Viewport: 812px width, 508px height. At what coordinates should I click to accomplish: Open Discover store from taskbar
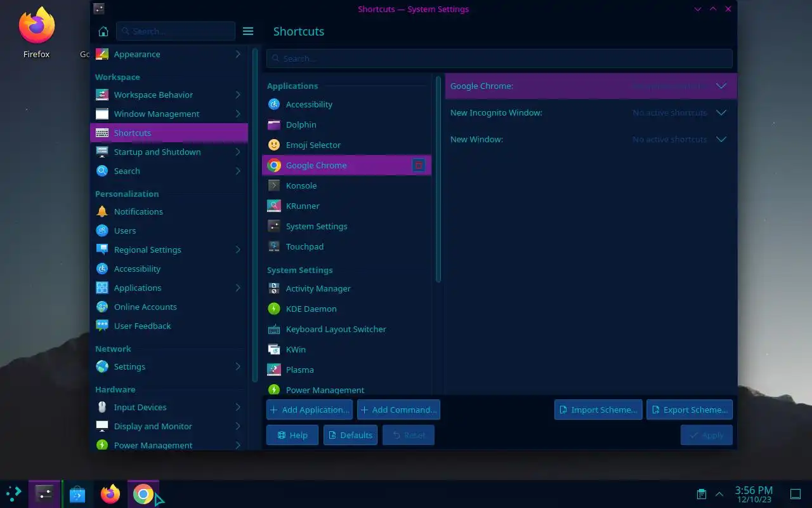[x=77, y=494]
